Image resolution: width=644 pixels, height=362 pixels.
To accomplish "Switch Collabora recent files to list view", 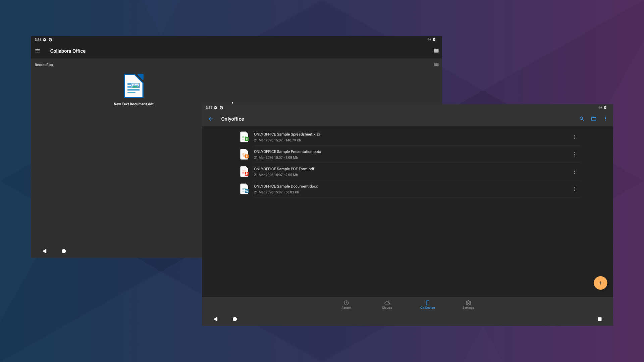I will [436, 64].
